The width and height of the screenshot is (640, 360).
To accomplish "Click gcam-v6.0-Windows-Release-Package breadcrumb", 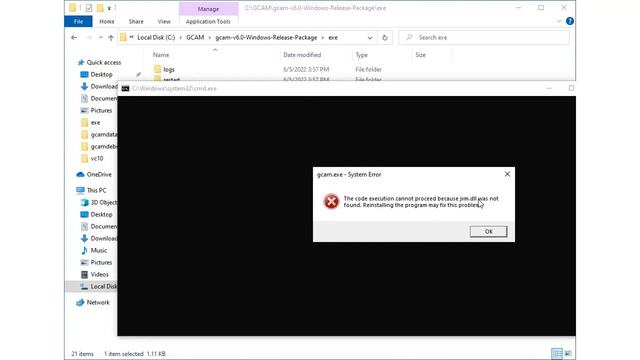I will point(266,38).
